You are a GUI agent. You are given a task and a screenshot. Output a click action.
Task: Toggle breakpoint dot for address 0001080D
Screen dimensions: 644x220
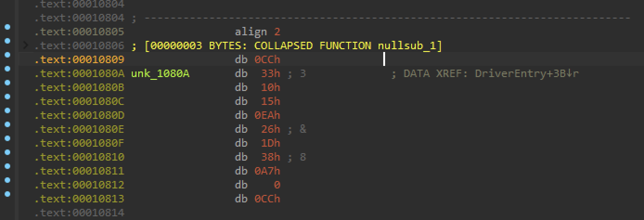pos(7,110)
